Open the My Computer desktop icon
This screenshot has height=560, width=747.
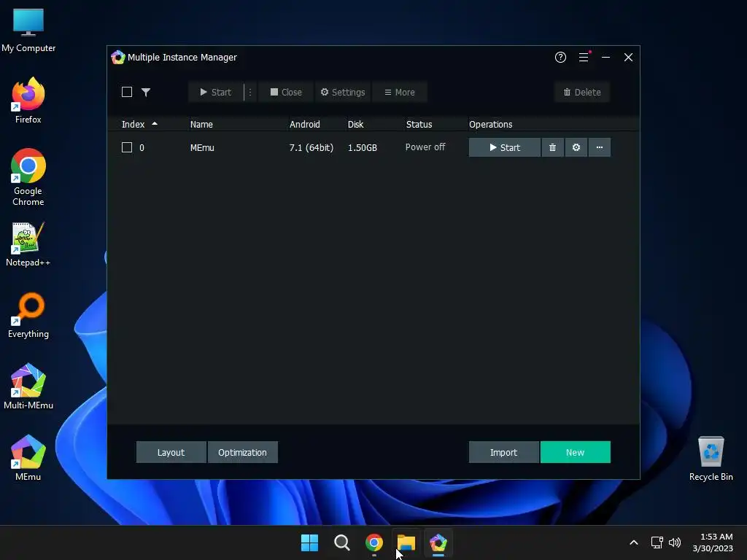(x=28, y=30)
